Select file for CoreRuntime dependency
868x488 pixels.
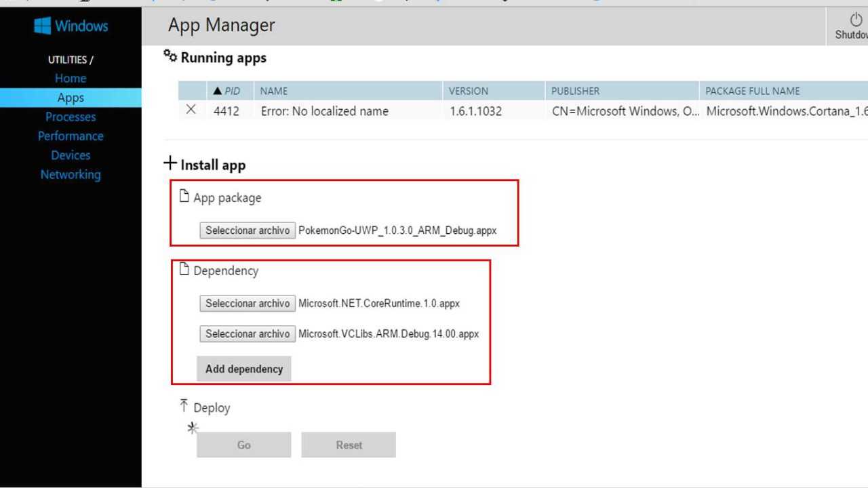pos(248,304)
